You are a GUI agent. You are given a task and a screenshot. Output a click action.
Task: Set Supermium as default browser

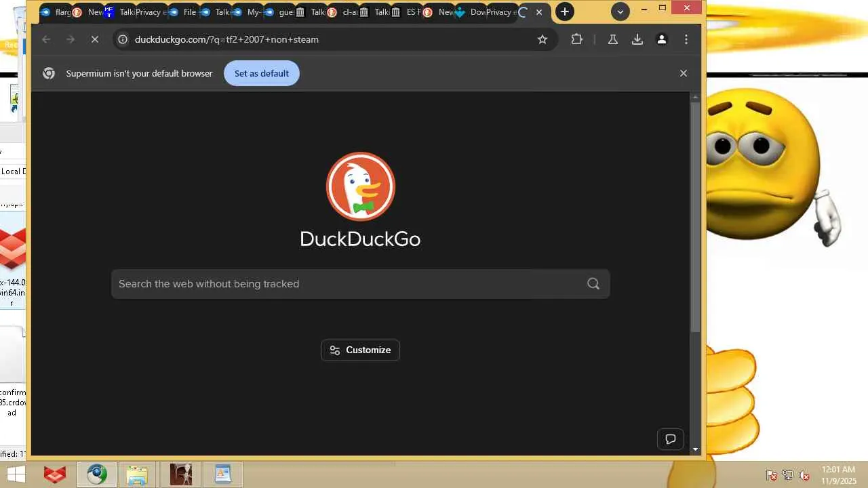tap(262, 73)
